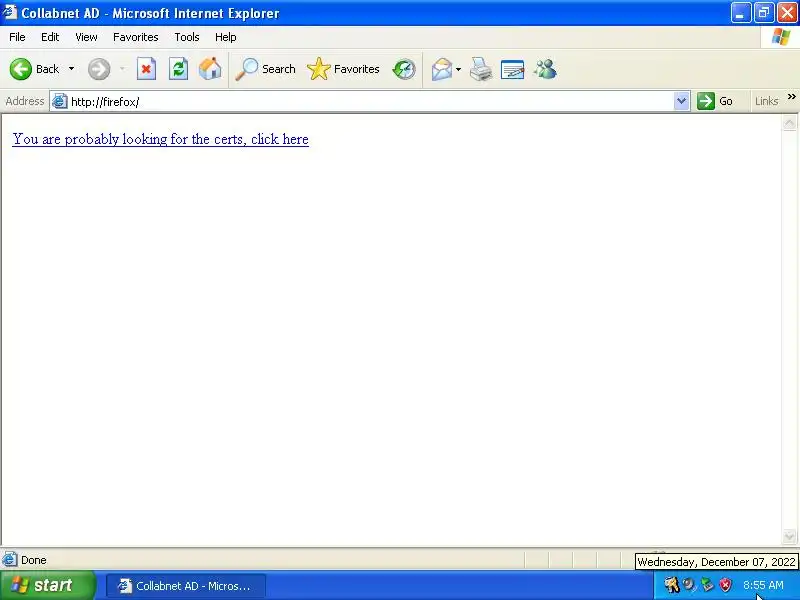800x600 pixels.
Task: Open the Search pane from toolbar
Action: click(x=265, y=69)
